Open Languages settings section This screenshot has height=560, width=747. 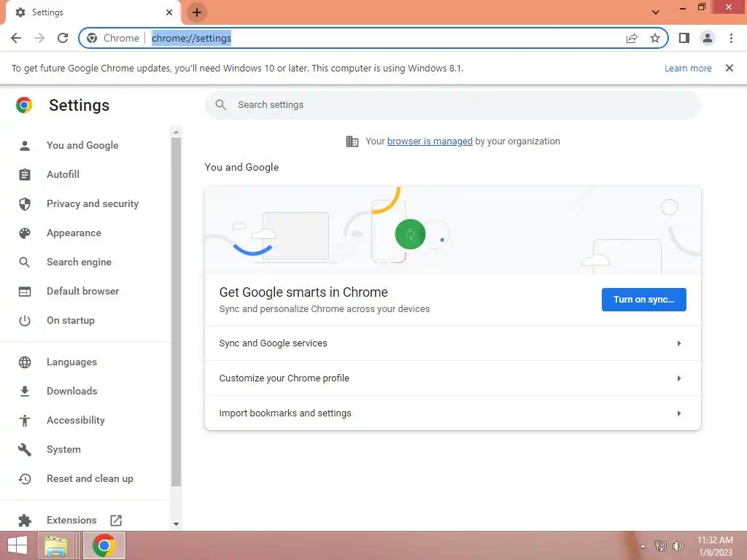pos(71,362)
